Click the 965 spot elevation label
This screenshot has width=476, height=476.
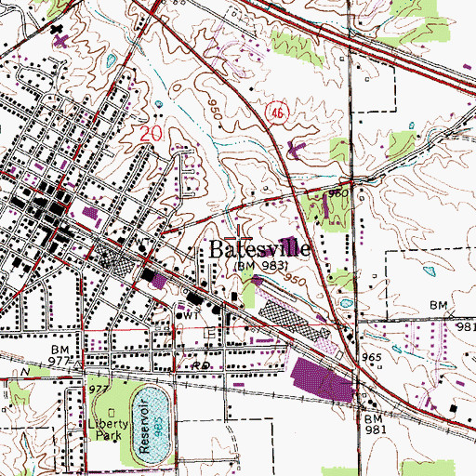tap(371, 357)
